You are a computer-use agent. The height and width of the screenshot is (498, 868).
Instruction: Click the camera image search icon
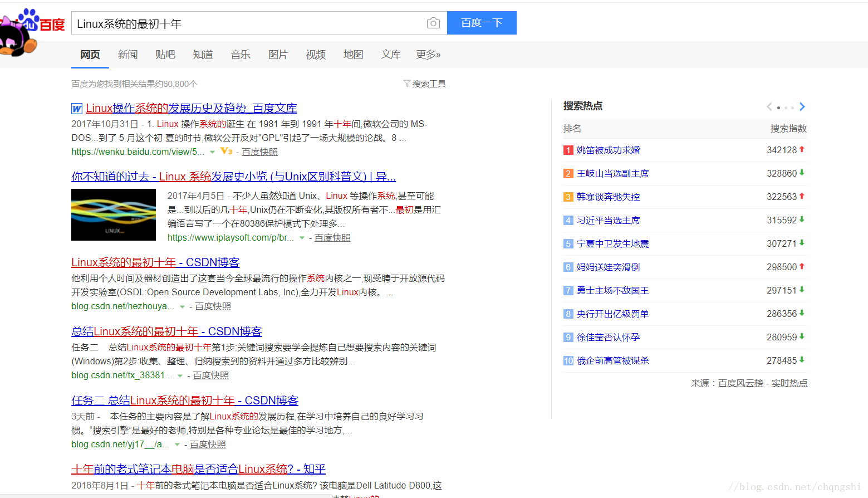[x=433, y=23]
